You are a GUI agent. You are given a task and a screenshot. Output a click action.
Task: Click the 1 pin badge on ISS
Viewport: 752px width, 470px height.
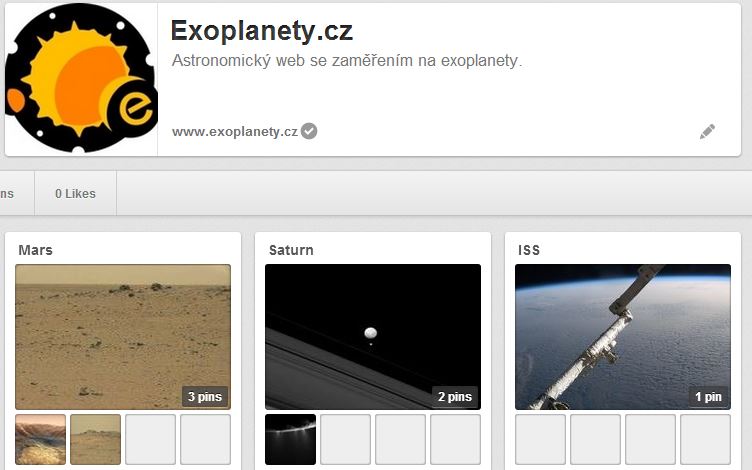tap(708, 397)
